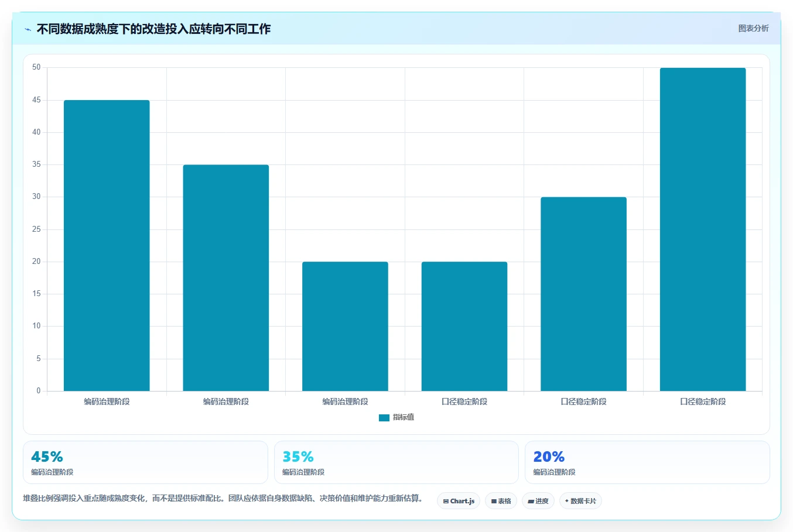Viewport: 793px width, 532px height.
Task: Click the 编码治理阶段 caption under 45%
Action: pos(52,472)
